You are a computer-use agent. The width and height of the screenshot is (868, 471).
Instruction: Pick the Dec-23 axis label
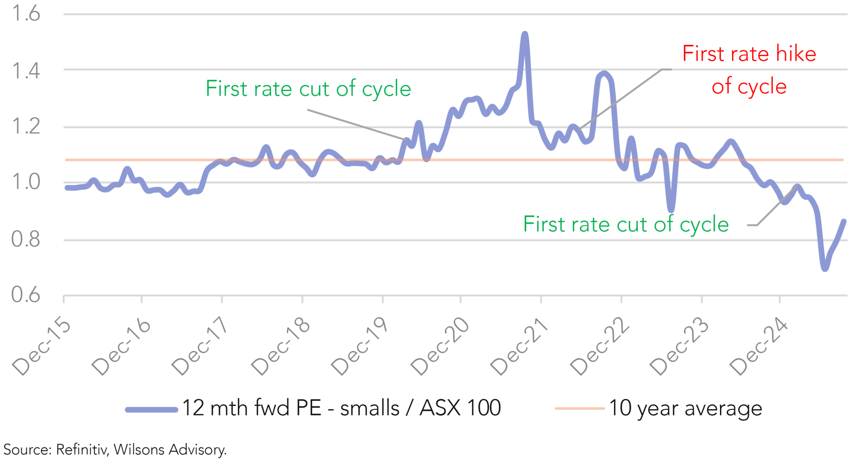[679, 346]
